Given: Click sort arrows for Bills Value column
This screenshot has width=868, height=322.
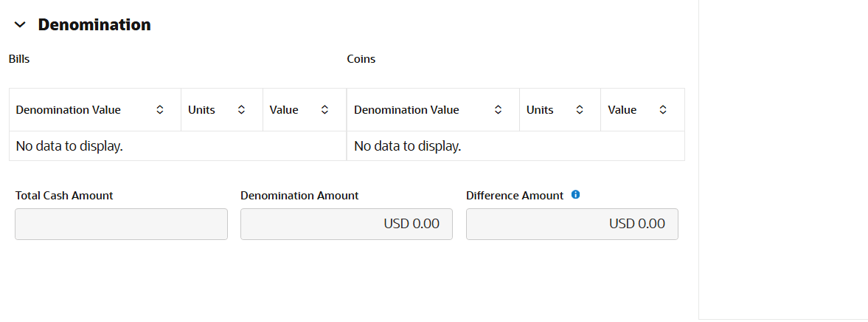Looking at the screenshot, I should (324, 110).
